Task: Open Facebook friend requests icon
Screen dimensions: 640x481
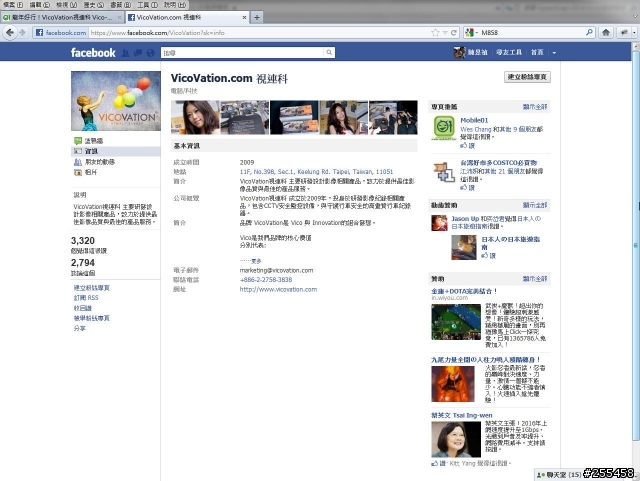Action: coord(126,53)
